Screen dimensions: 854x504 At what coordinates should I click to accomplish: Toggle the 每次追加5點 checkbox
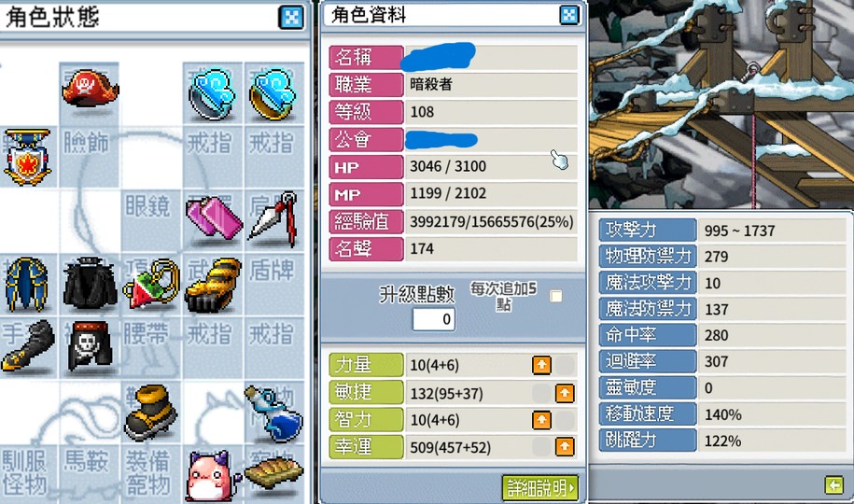coord(555,296)
